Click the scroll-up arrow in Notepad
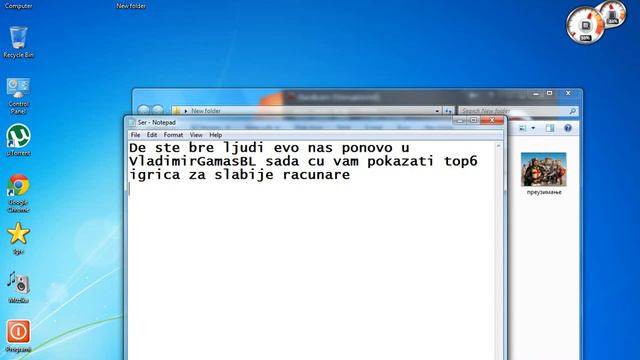640x360 pixels. coord(498,146)
